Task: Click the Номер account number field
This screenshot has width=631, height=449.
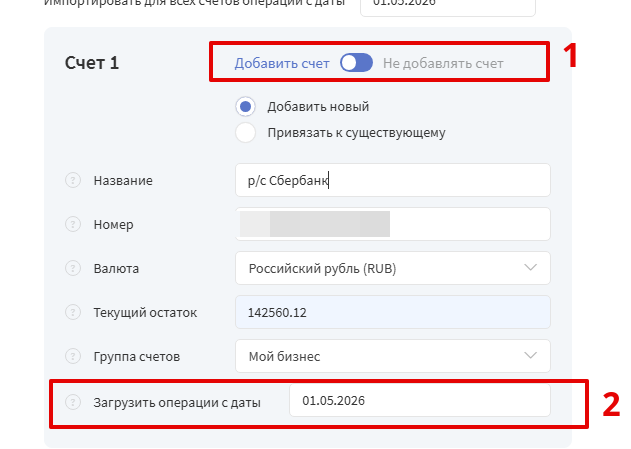Action: pyautogui.click(x=393, y=224)
